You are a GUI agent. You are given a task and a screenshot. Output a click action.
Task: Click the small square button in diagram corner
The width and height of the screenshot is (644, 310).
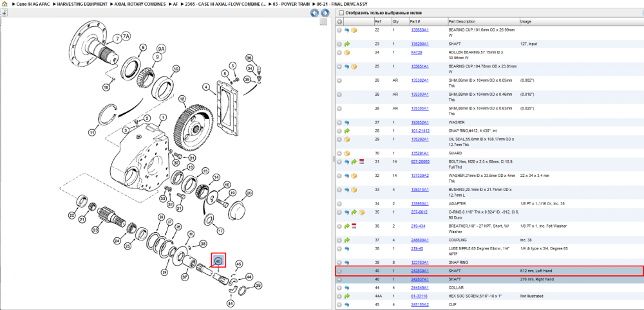(323, 22)
